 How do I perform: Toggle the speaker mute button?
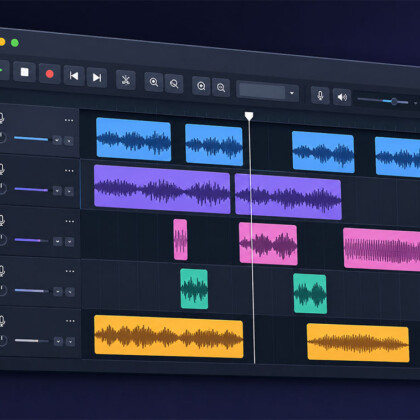[342, 97]
